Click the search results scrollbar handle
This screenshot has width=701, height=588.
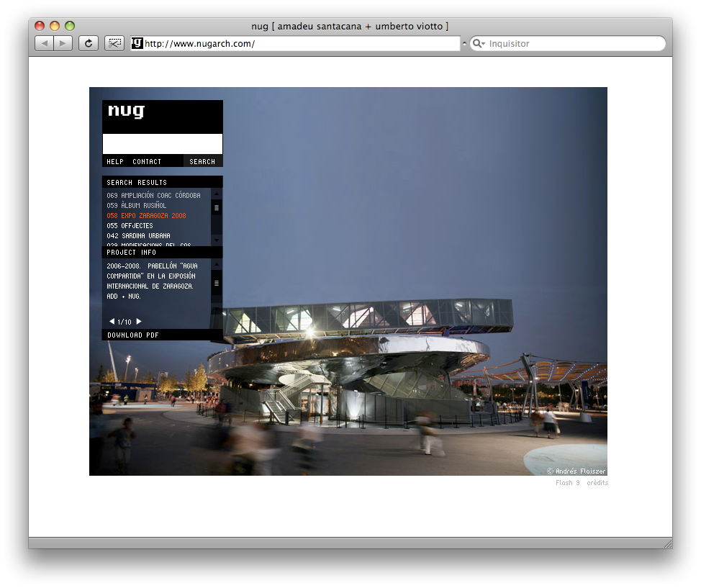tap(217, 208)
